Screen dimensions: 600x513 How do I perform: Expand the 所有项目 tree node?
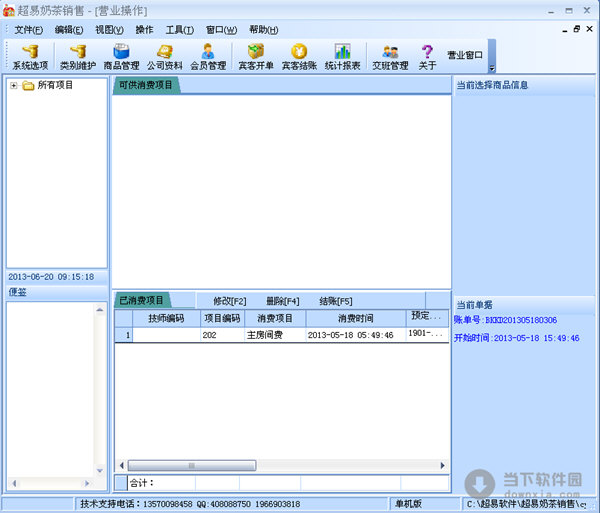click(13, 85)
